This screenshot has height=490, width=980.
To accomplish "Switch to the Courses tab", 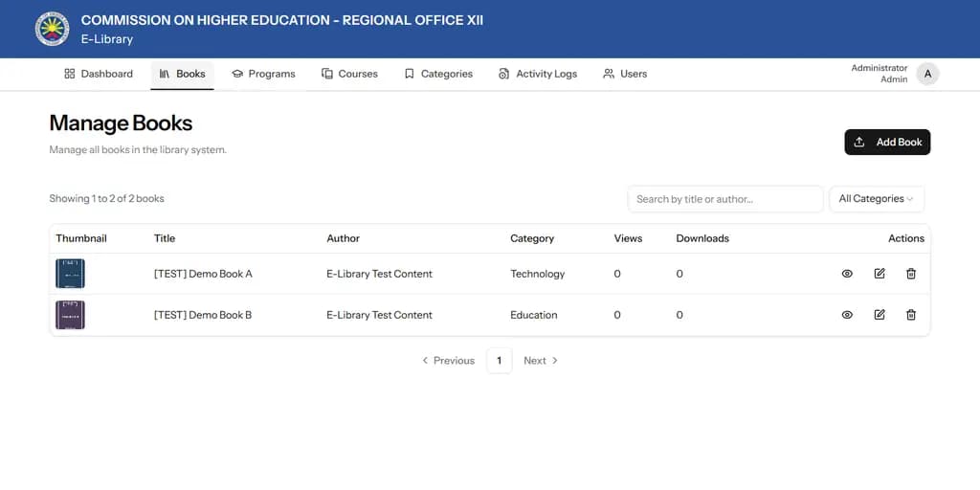I will point(350,74).
